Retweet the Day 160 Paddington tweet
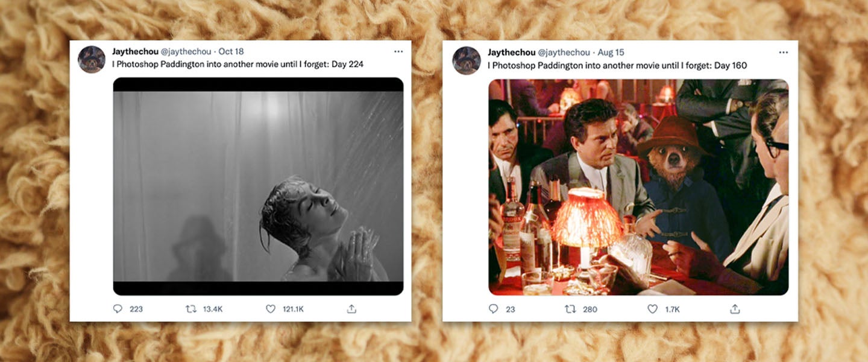The image size is (868, 362). pos(570,309)
